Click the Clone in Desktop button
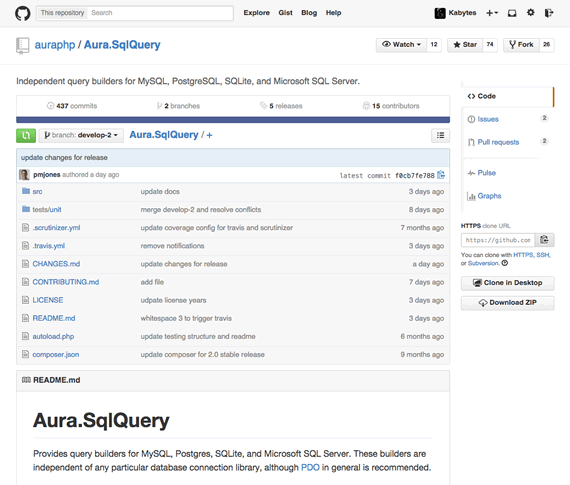Image resolution: width=570 pixels, height=485 pixels. coord(507,283)
